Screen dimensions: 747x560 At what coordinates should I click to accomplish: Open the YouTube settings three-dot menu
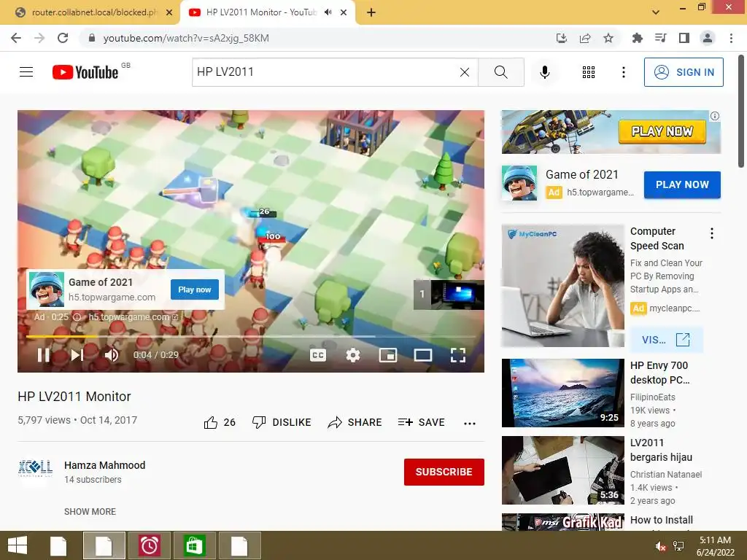point(623,72)
